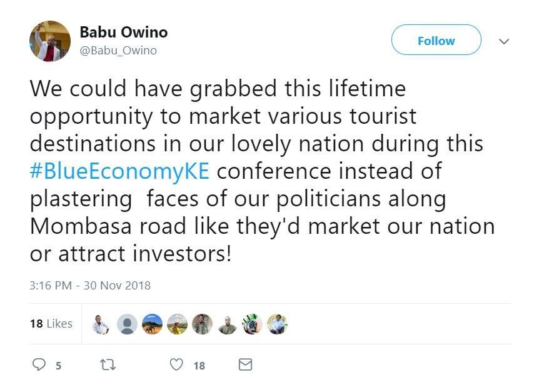Open the #BlueEconomyKE hashtag link
Viewport: 539px width, 392px height.
(x=119, y=172)
